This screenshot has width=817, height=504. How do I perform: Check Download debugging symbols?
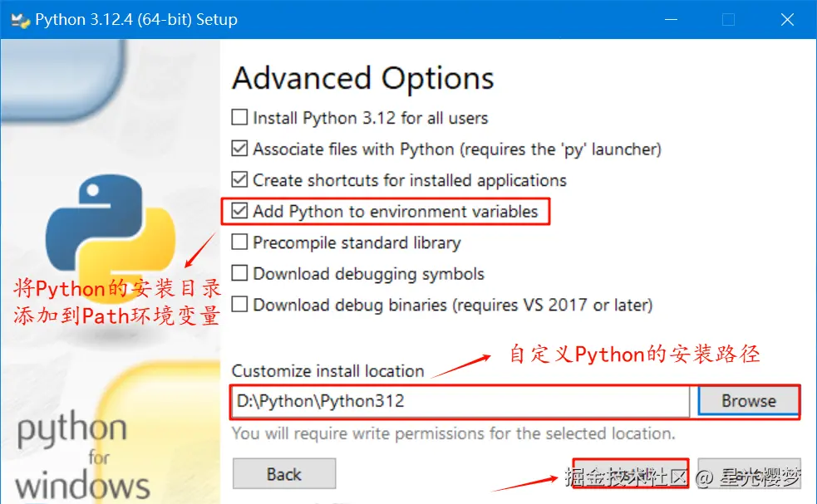click(239, 273)
